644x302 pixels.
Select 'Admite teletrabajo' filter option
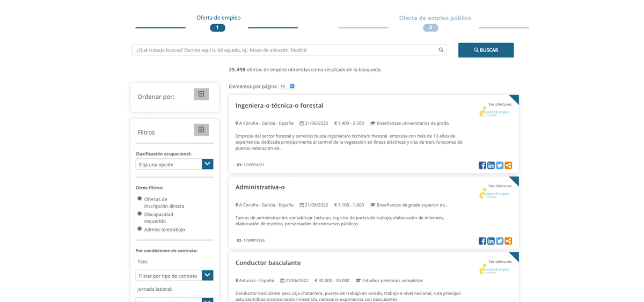point(140,229)
